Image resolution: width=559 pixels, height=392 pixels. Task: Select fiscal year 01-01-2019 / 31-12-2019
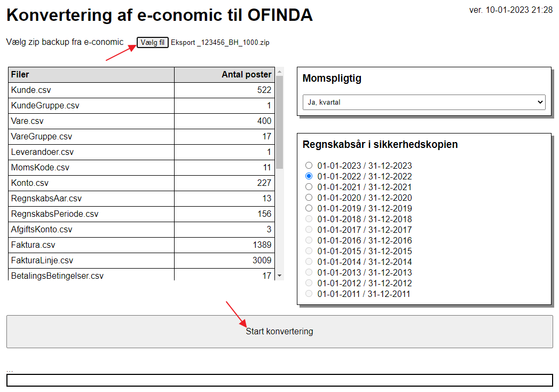309,208
